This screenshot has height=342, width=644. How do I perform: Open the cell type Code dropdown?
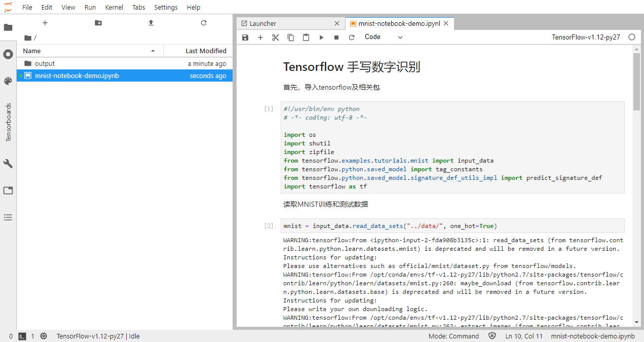[384, 37]
